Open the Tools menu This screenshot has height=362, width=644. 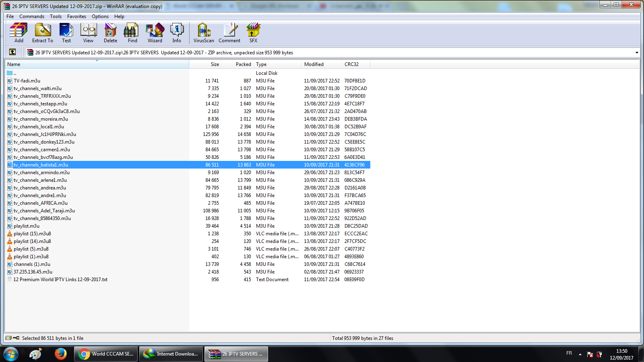pos(56,16)
